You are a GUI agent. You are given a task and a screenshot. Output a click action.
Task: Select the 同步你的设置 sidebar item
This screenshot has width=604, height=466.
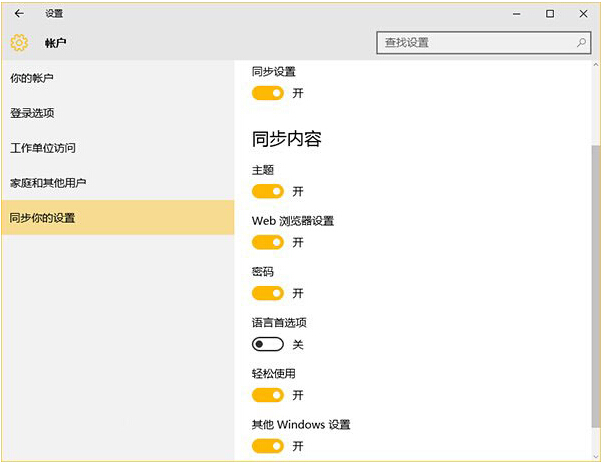[42, 218]
